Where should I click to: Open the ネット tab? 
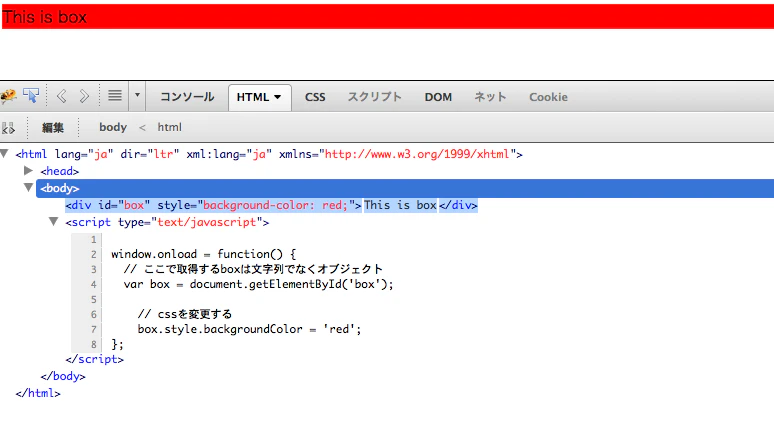pos(490,97)
